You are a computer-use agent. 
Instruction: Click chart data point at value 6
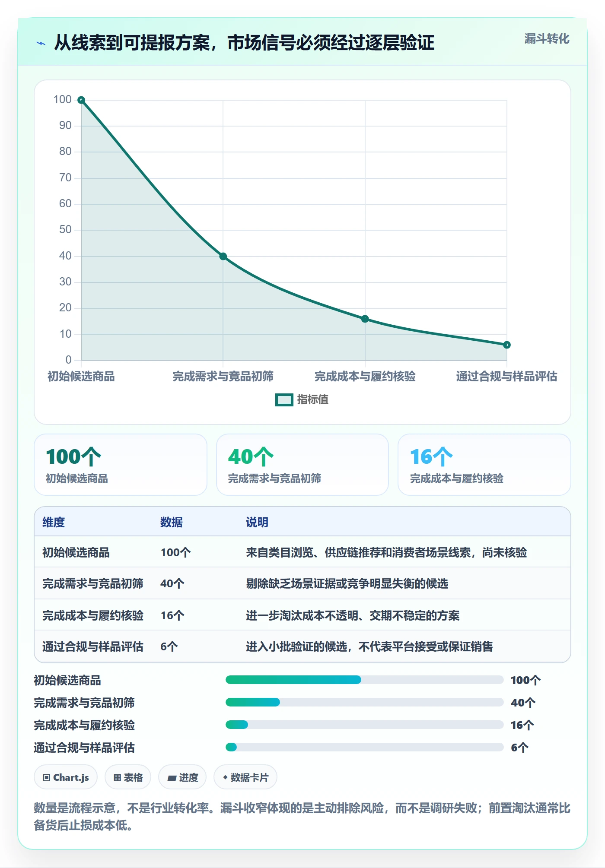[x=507, y=345]
